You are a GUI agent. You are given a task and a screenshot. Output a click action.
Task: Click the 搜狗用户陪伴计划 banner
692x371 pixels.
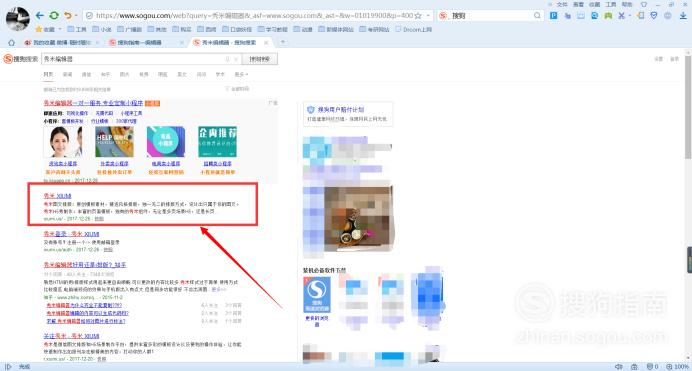pos(348,114)
